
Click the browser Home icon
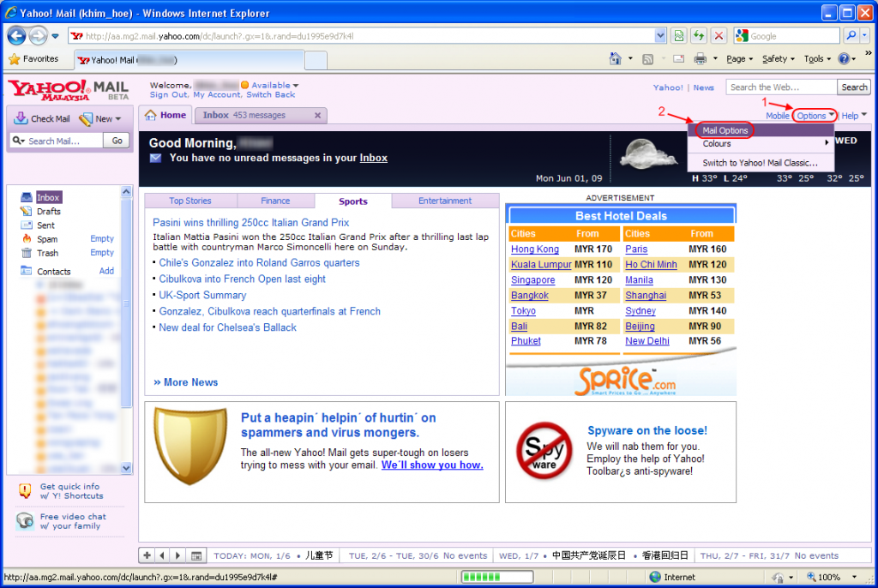[x=615, y=59]
